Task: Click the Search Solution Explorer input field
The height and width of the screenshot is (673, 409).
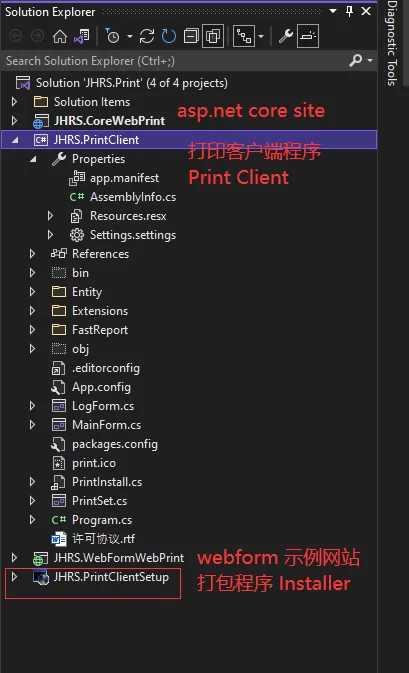Action: click(174, 61)
